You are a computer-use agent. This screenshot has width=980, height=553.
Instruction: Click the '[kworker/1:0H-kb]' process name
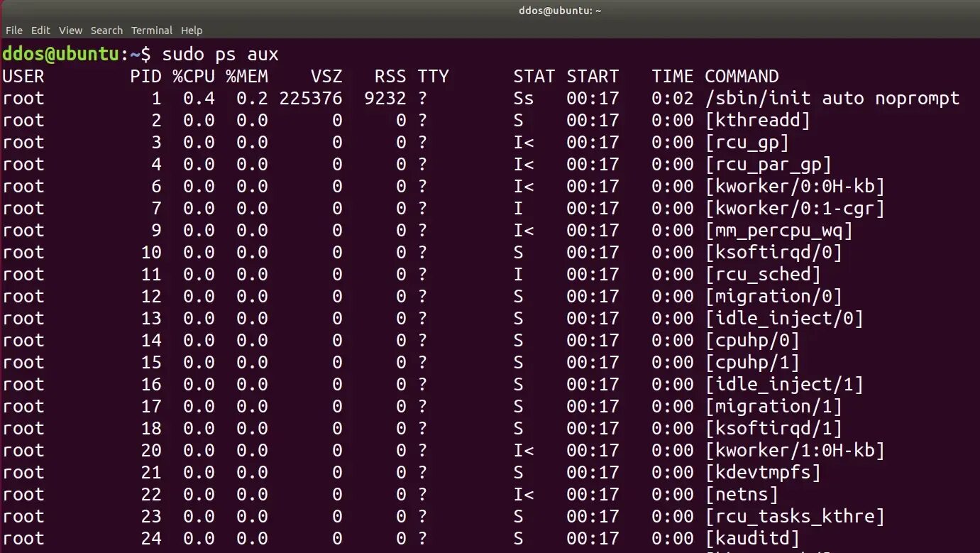pyautogui.click(x=795, y=450)
